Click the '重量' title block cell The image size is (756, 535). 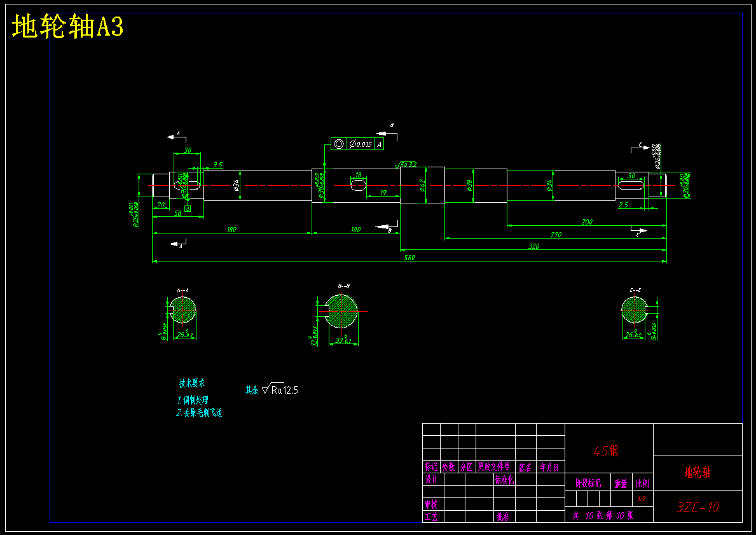pyautogui.click(x=621, y=483)
